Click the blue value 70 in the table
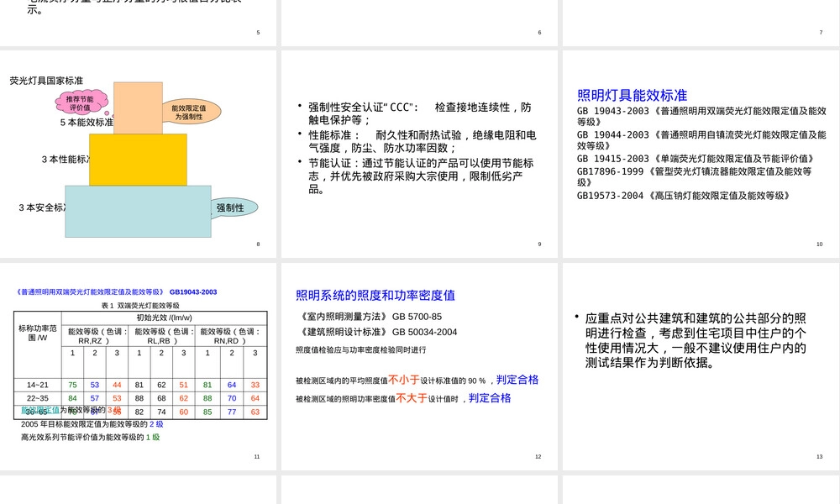The width and height of the screenshot is (840, 504). click(232, 398)
